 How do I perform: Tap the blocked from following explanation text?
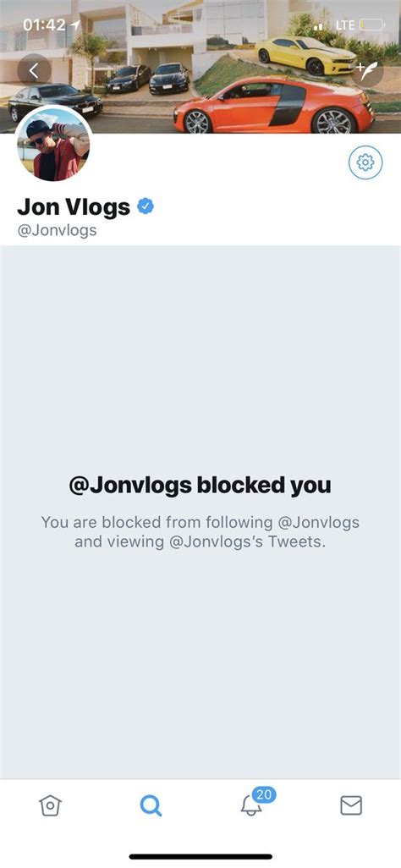coord(200,531)
